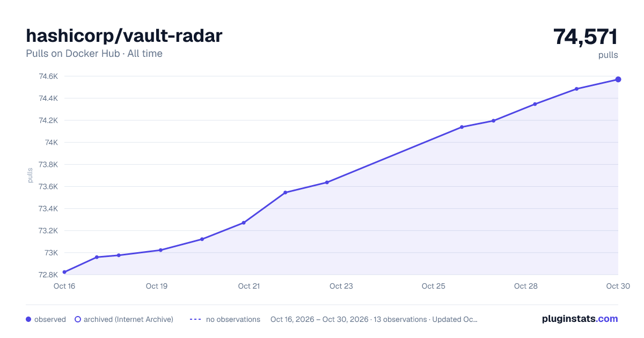Screen dimensions: 644x338
Task: Click the archived legend hollow circle icon
Action: pos(78,319)
